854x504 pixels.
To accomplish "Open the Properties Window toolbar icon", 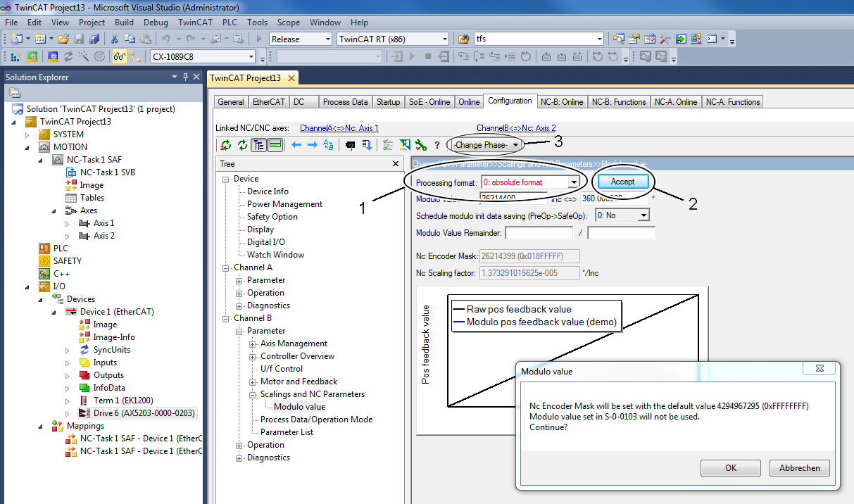I will [x=634, y=39].
